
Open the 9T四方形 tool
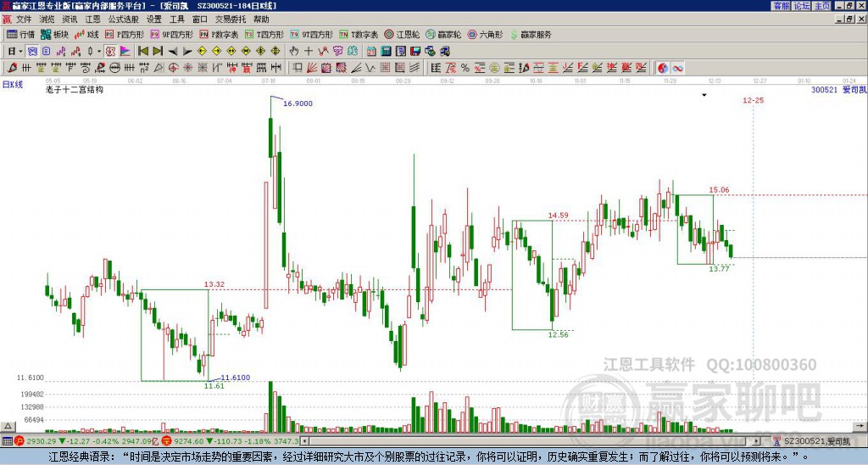tap(311, 34)
